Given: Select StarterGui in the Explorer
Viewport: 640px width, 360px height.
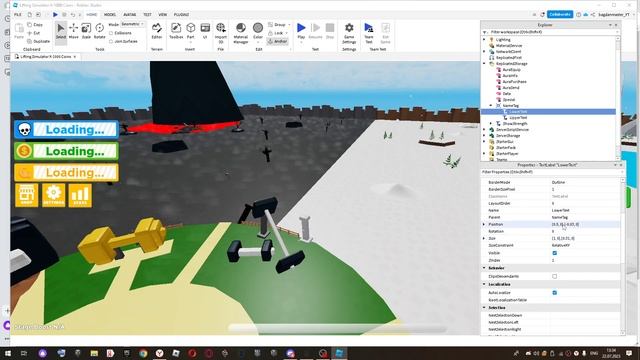Looking at the screenshot, I should pyautogui.click(x=506, y=142).
